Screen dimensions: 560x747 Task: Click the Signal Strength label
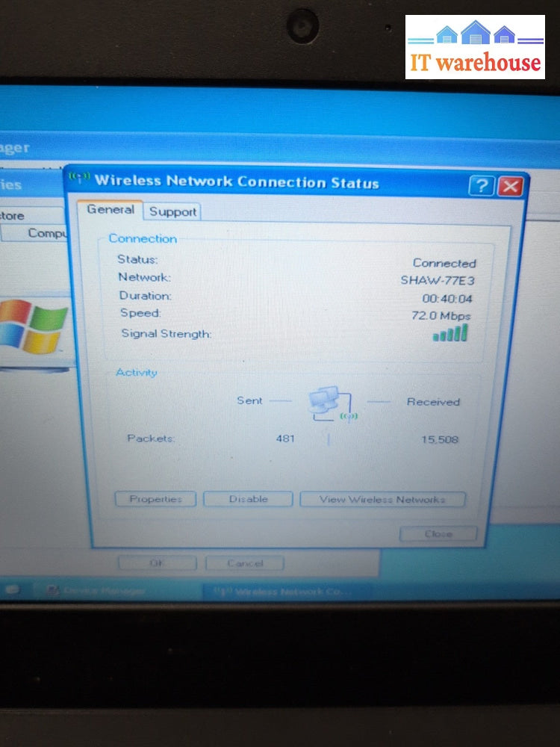167,333
